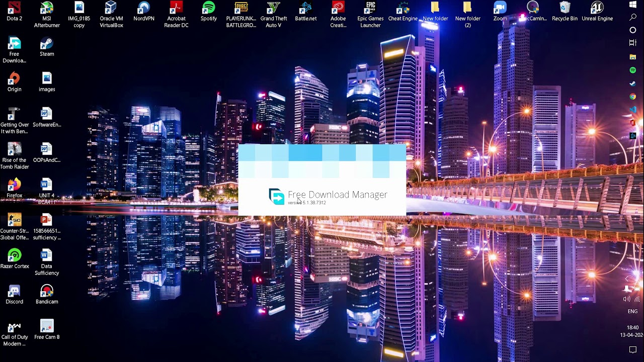The image size is (644, 362).
Task: Select the "New folder" desktop folder
Action: [435, 12]
